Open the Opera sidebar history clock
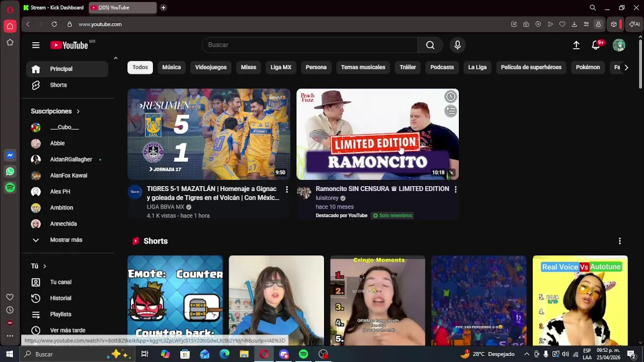 click(10, 310)
